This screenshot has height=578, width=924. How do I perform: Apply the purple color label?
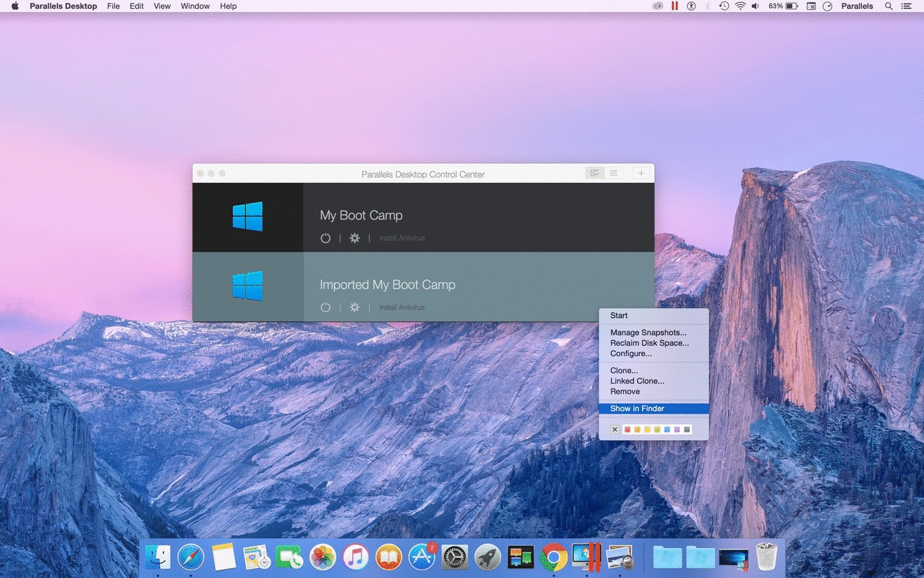click(677, 429)
